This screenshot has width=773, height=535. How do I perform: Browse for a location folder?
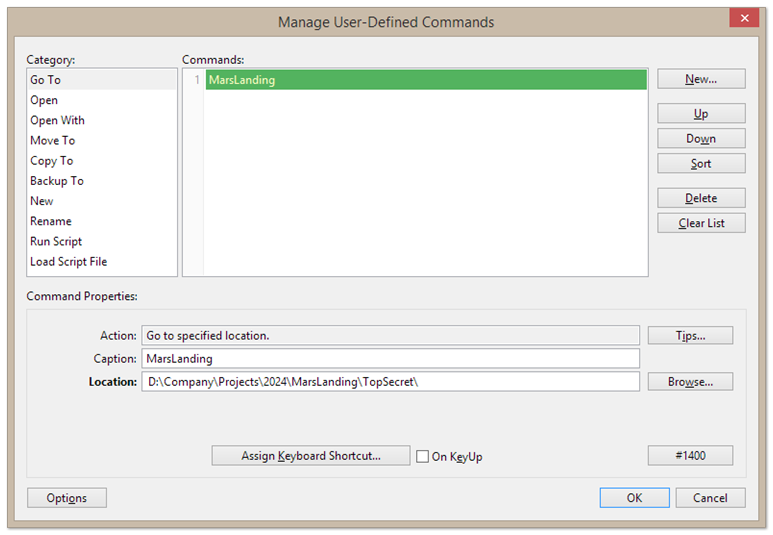pyautogui.click(x=690, y=382)
